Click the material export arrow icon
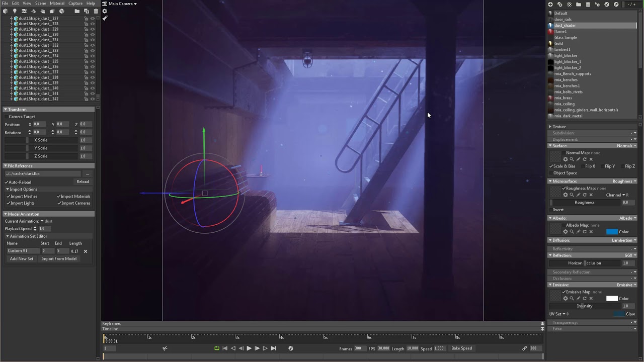The width and height of the screenshot is (644, 362). coord(616,5)
